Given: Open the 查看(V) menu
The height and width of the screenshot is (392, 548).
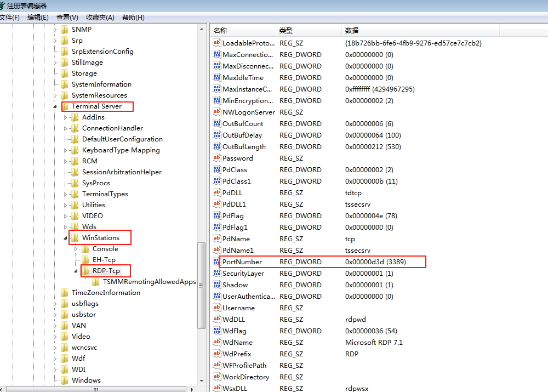Looking at the screenshot, I should pos(67,18).
